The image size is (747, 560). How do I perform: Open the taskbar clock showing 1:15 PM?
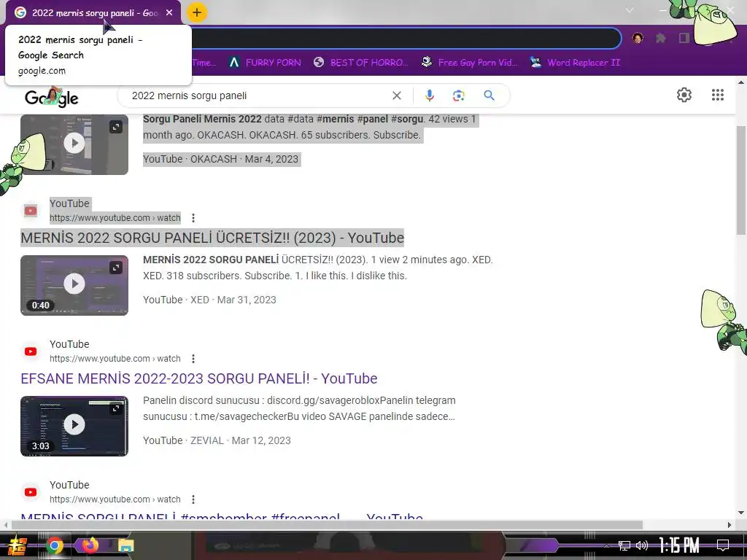[x=679, y=545]
